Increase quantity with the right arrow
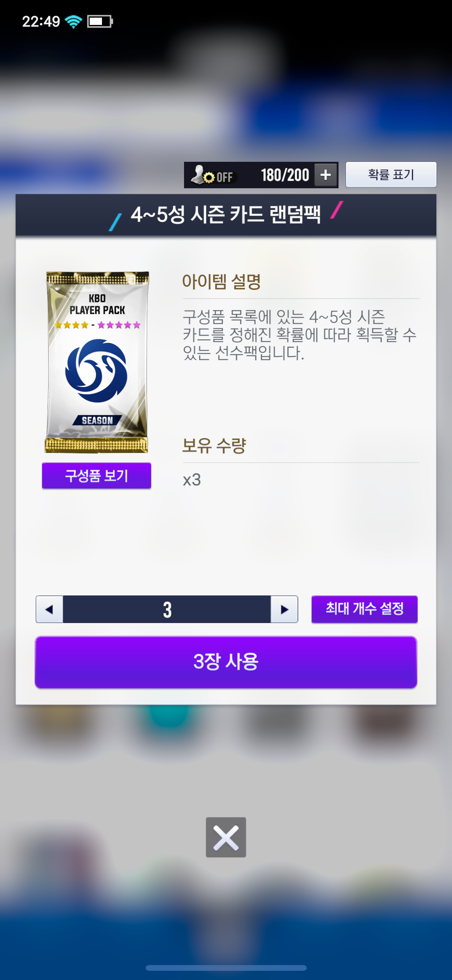 [284, 609]
